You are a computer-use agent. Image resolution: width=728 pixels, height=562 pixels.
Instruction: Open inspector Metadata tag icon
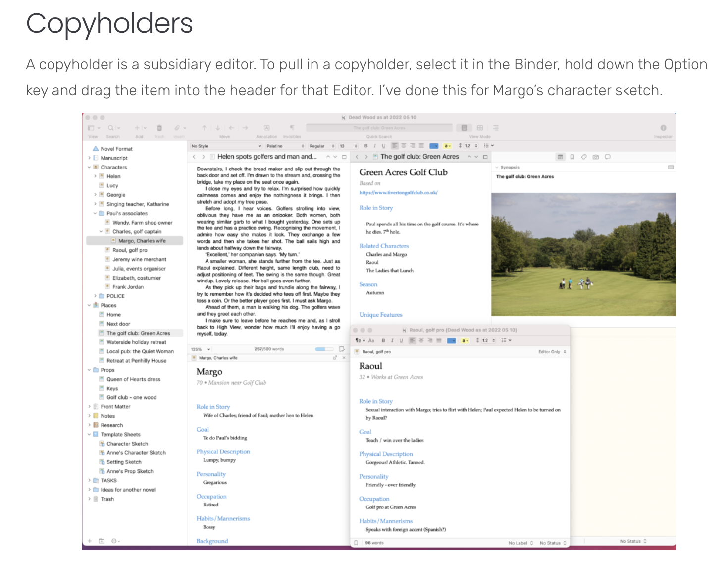584,157
